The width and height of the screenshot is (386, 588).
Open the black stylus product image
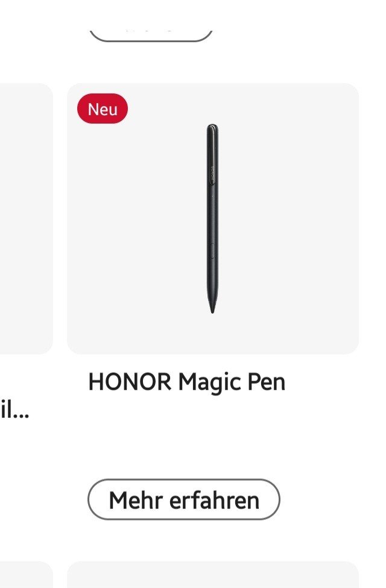212,219
